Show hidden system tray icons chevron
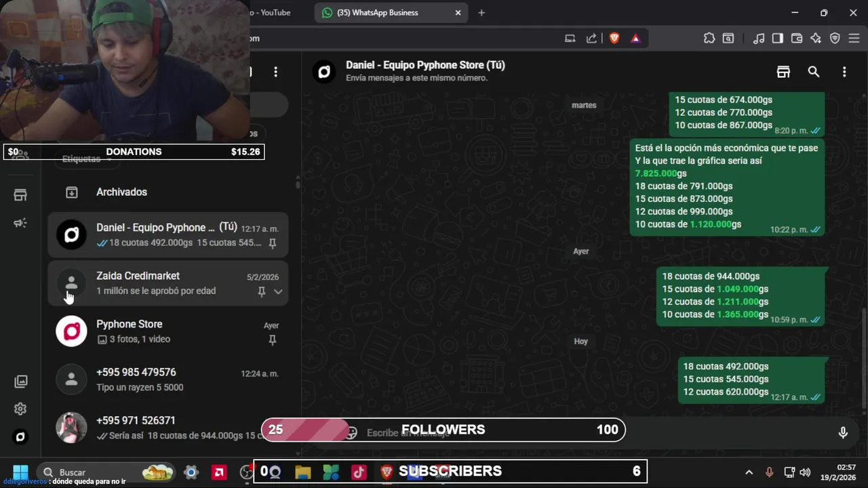This screenshot has height=488, width=868. pyautogui.click(x=749, y=472)
